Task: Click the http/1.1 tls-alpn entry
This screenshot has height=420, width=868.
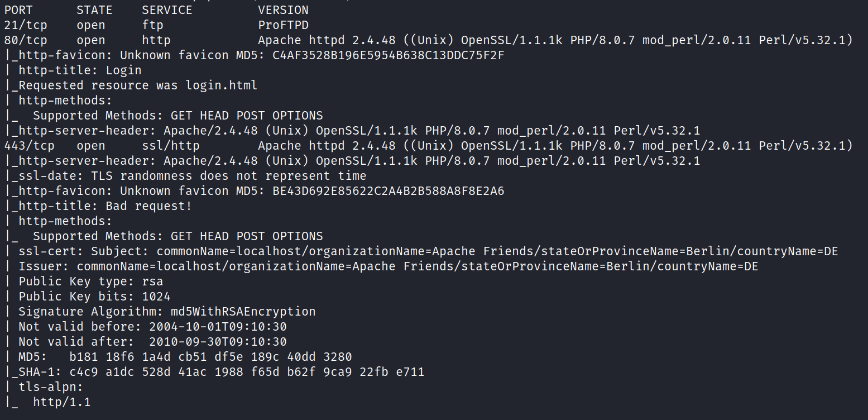Action: pyautogui.click(x=61, y=402)
